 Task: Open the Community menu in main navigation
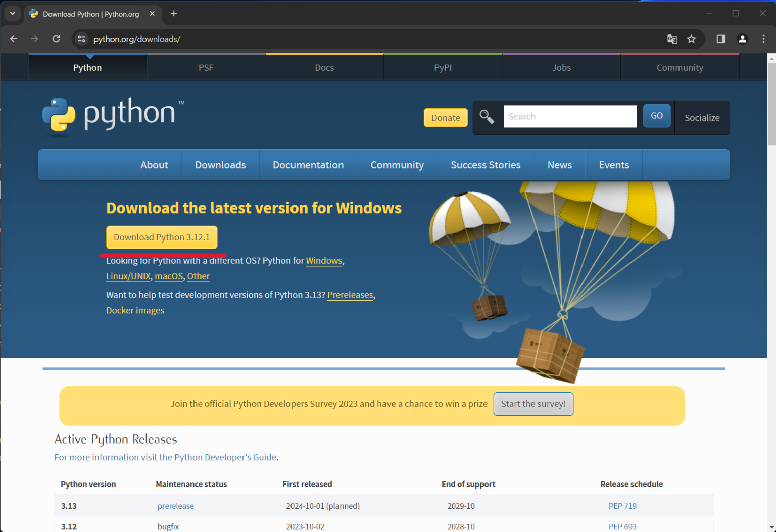[x=397, y=165]
